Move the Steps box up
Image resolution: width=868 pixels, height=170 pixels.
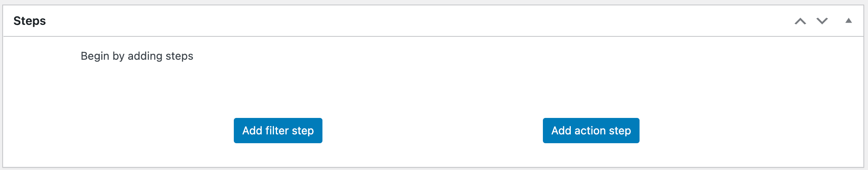pyautogui.click(x=800, y=21)
